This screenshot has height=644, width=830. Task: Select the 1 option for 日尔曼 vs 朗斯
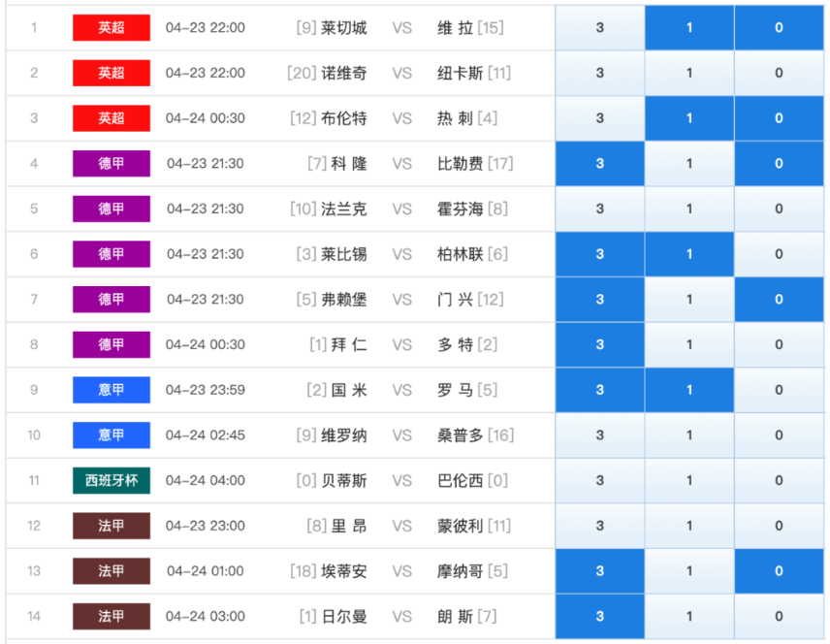pyautogui.click(x=689, y=617)
